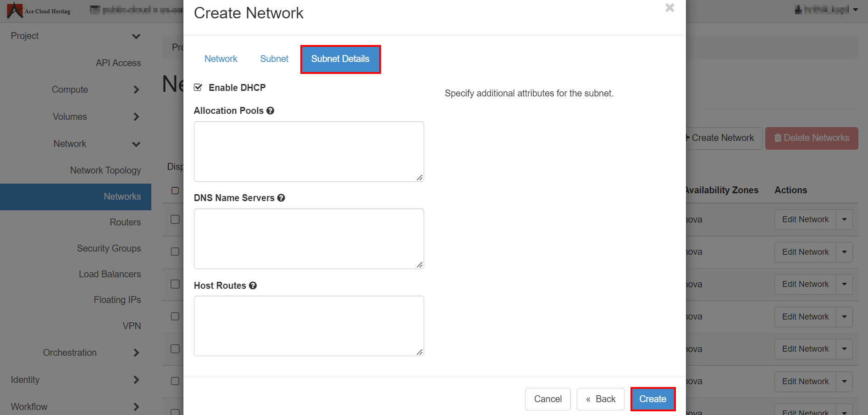
Task: Open dropdown arrow beside first Edit Network
Action: point(844,219)
